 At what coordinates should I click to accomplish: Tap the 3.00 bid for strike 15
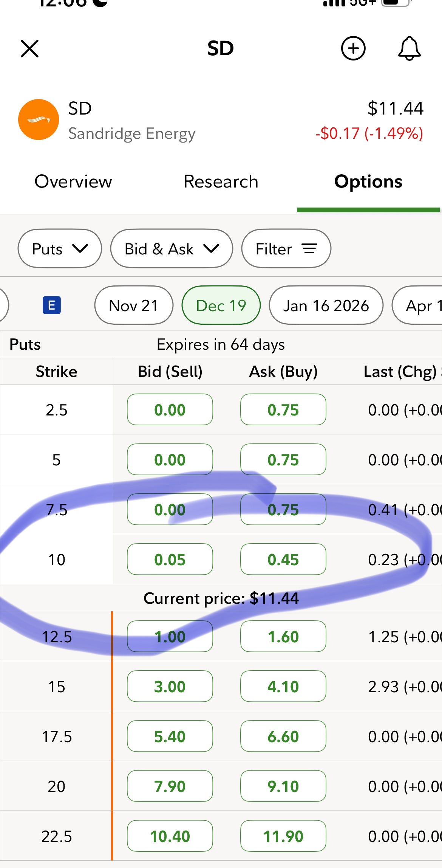(x=170, y=686)
